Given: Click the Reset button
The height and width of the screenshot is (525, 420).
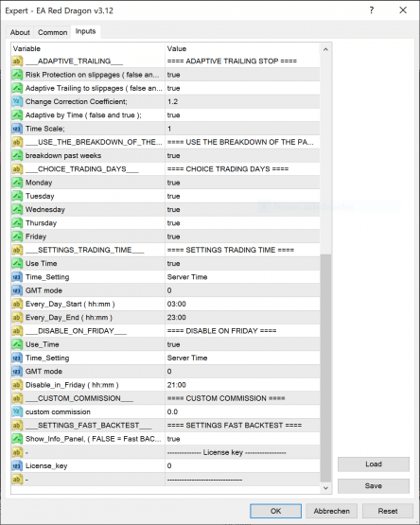Looking at the screenshot, I should [388, 511].
